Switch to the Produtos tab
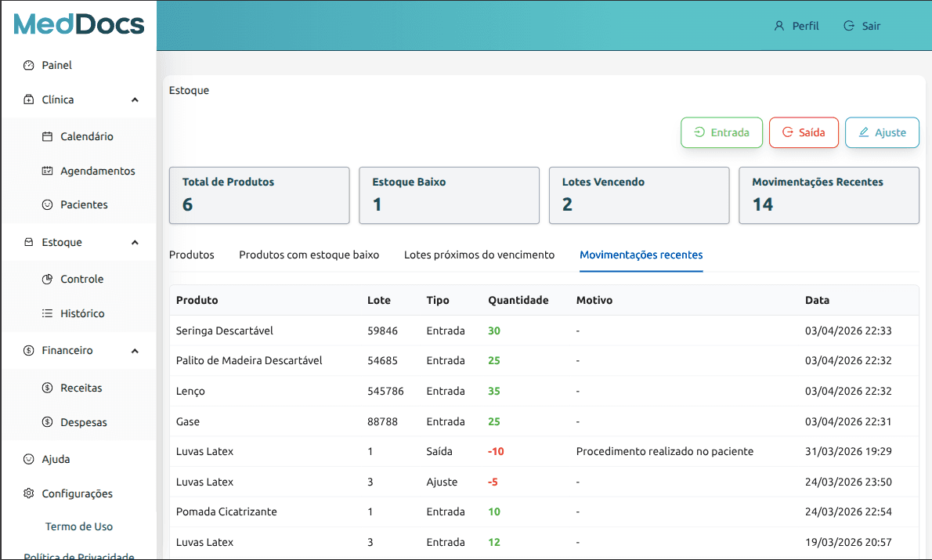 click(191, 254)
